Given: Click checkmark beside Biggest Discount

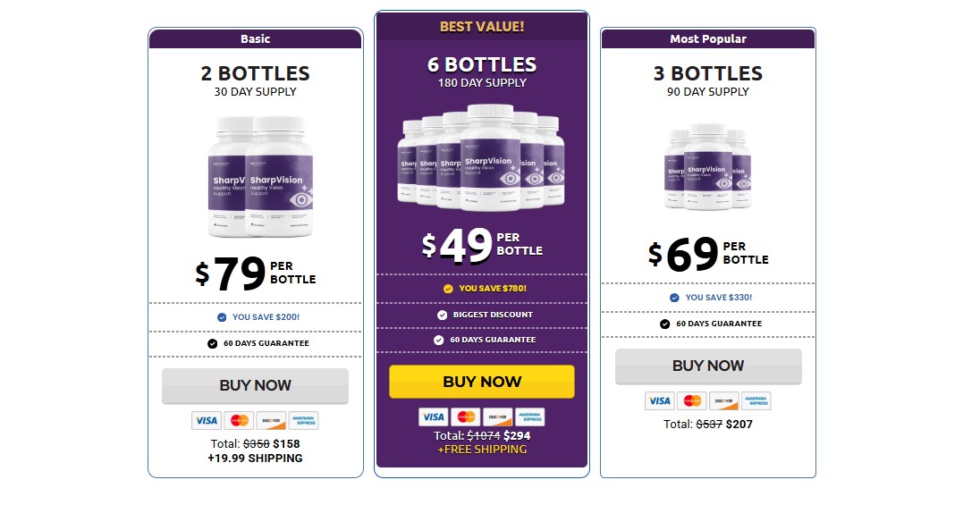Looking at the screenshot, I should (x=442, y=315).
